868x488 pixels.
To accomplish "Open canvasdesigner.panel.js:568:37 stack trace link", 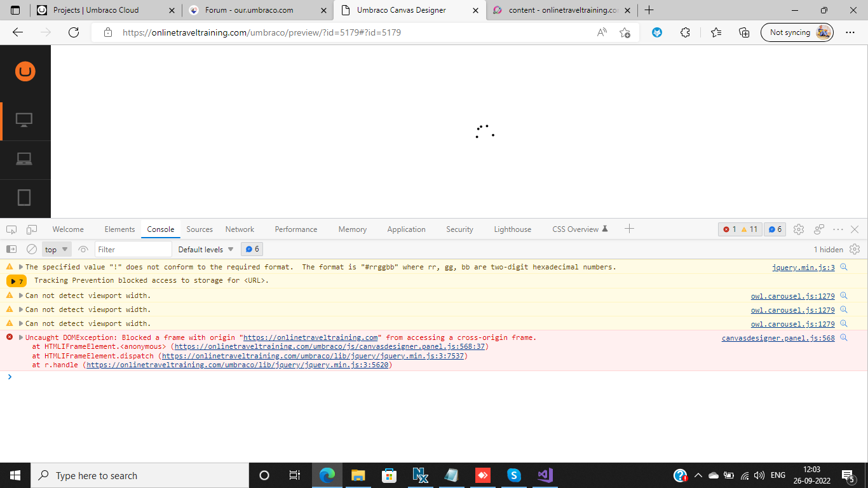I will click(330, 347).
